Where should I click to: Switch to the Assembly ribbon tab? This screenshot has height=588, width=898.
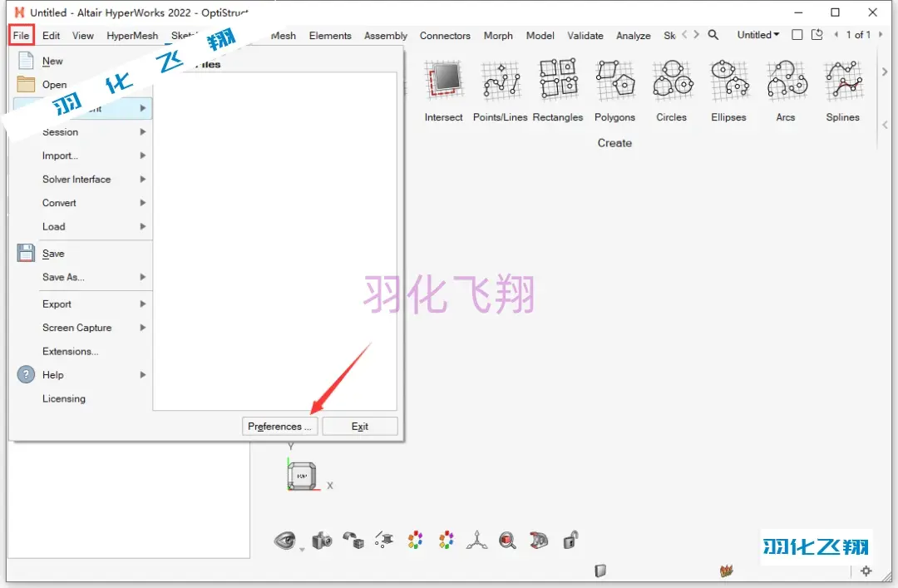point(386,36)
